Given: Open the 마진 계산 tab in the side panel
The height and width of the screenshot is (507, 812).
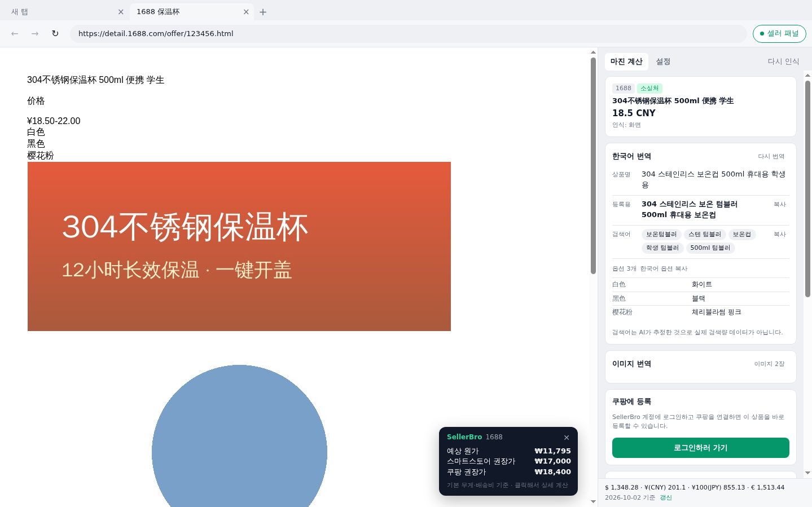Looking at the screenshot, I should [626, 61].
